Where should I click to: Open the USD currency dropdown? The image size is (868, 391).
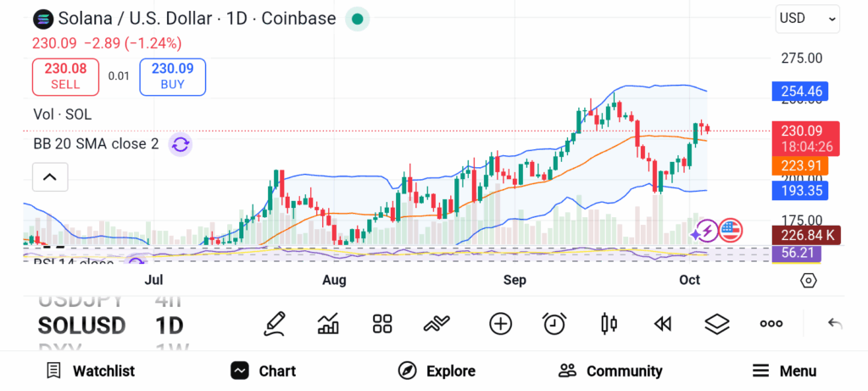point(807,19)
